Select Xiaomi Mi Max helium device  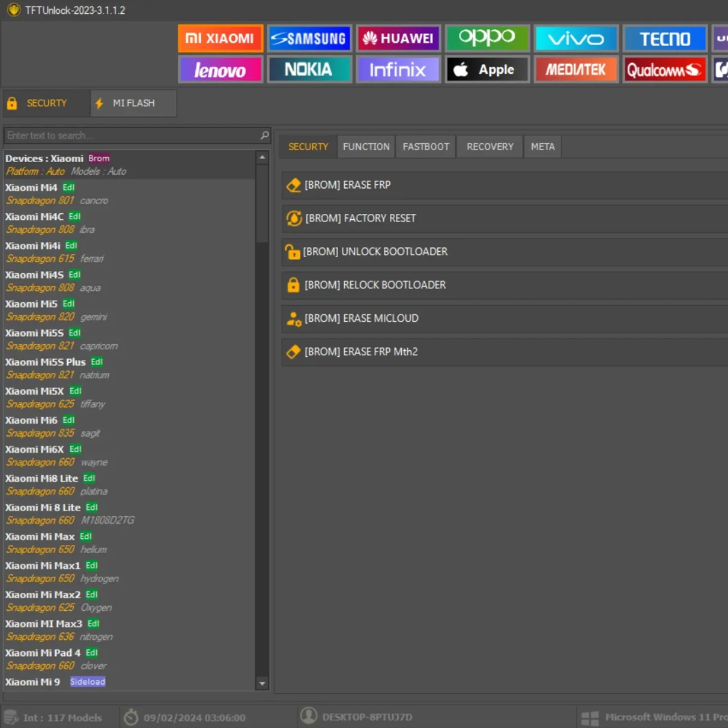129,543
